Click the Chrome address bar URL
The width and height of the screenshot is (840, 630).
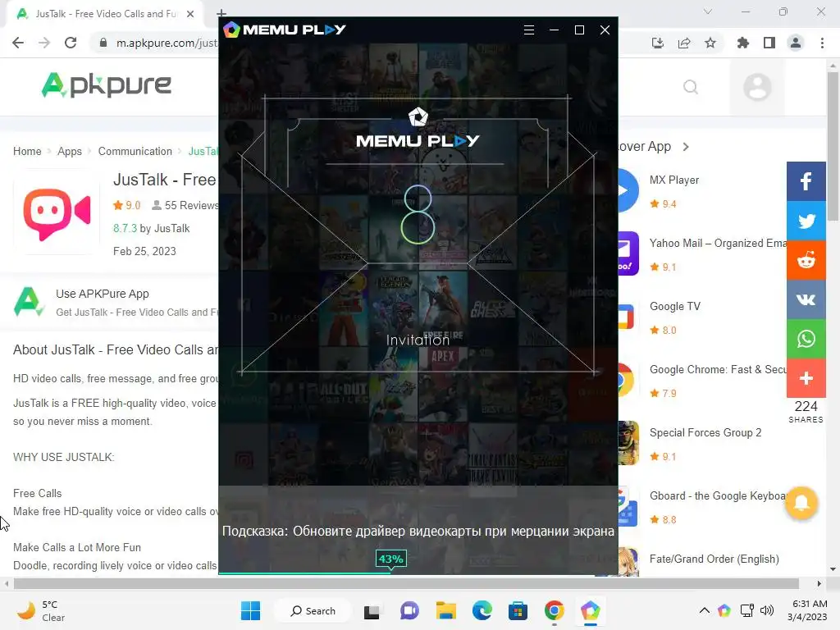(166, 43)
